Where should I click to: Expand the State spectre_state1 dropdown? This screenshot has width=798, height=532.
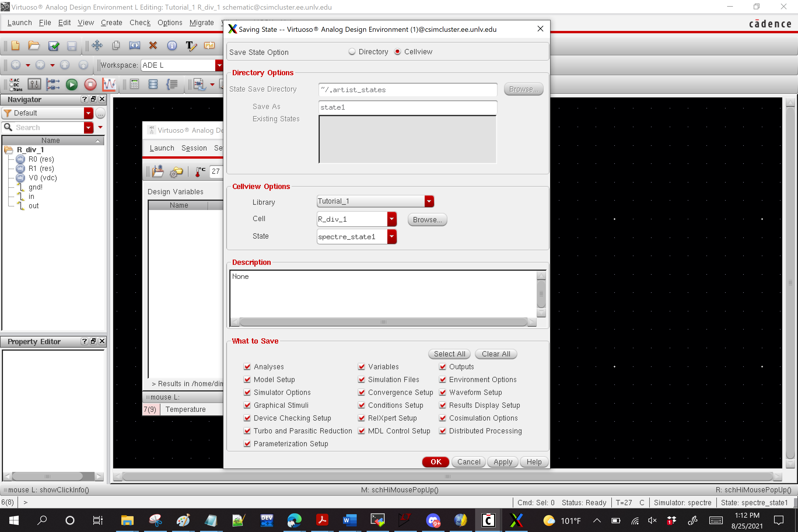(391, 237)
